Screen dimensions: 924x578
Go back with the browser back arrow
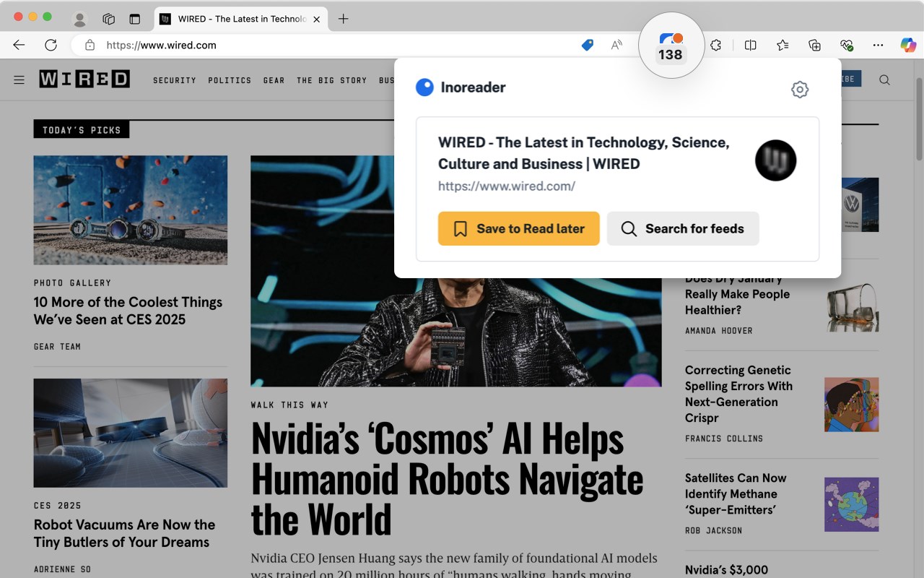19,45
